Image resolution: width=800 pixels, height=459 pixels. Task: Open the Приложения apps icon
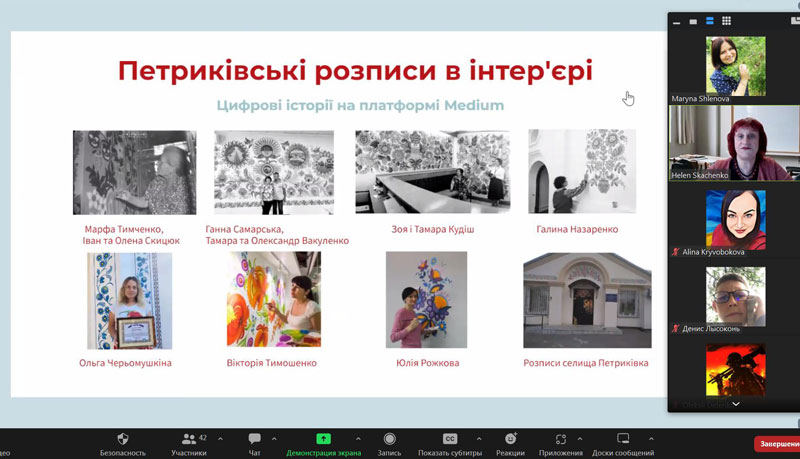coord(561,439)
